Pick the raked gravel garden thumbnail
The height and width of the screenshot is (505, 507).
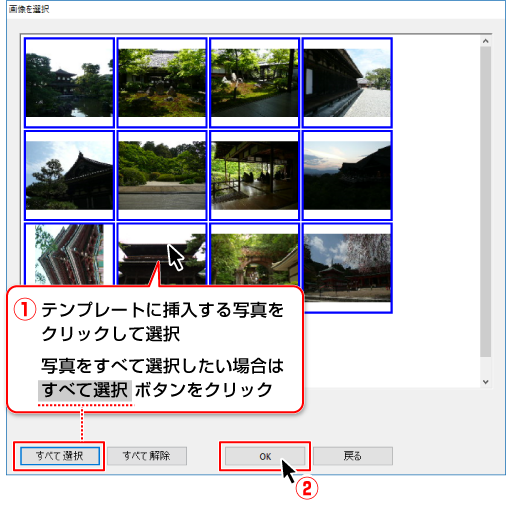(x=162, y=175)
